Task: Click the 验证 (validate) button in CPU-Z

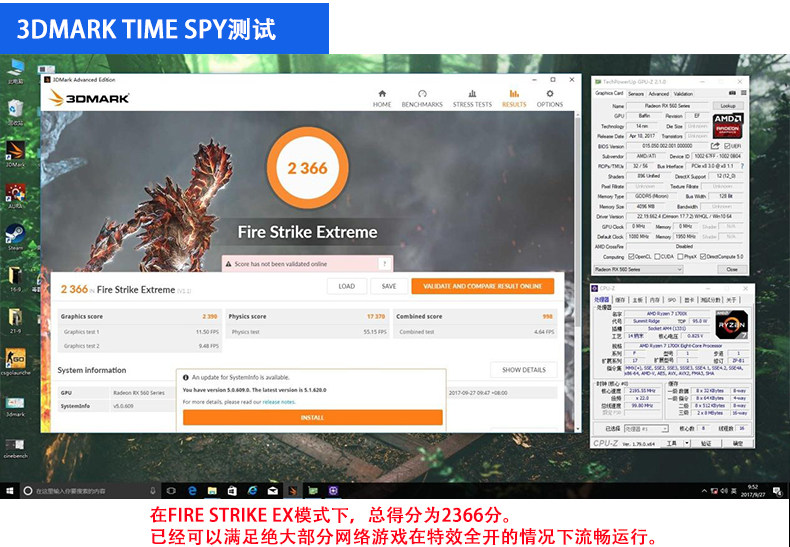Action: pyautogui.click(x=706, y=443)
